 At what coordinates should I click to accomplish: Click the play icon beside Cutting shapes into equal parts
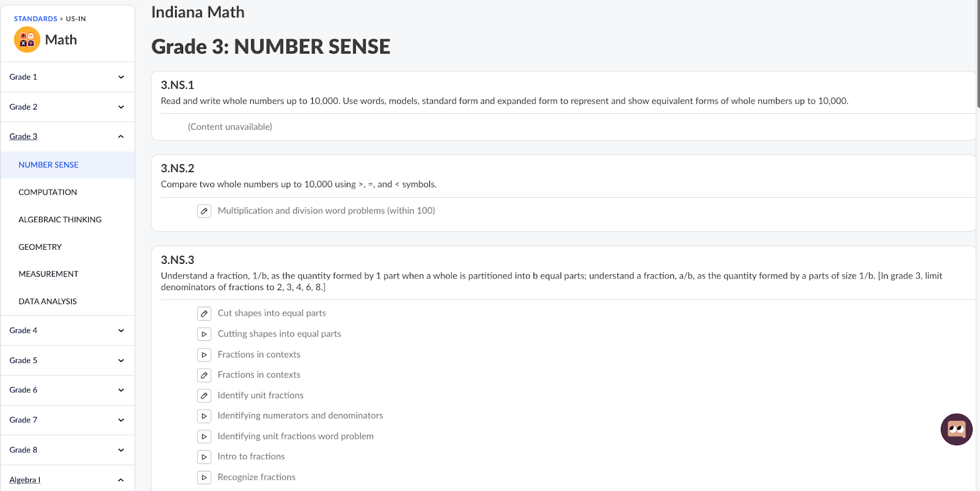click(204, 334)
